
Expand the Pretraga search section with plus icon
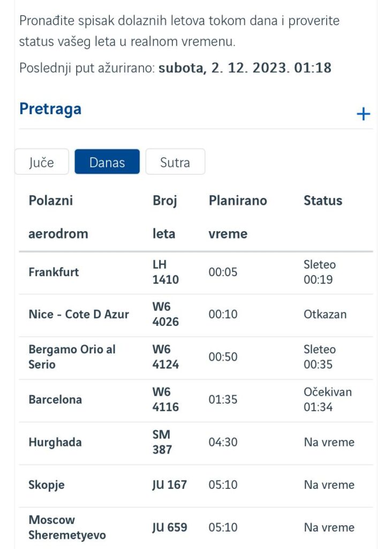[363, 114]
